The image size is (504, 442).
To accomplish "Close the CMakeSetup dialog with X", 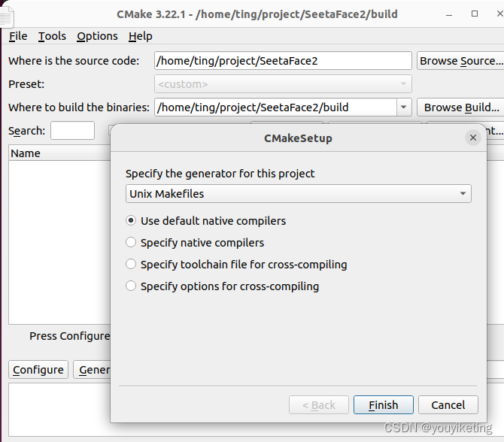I will (x=473, y=138).
